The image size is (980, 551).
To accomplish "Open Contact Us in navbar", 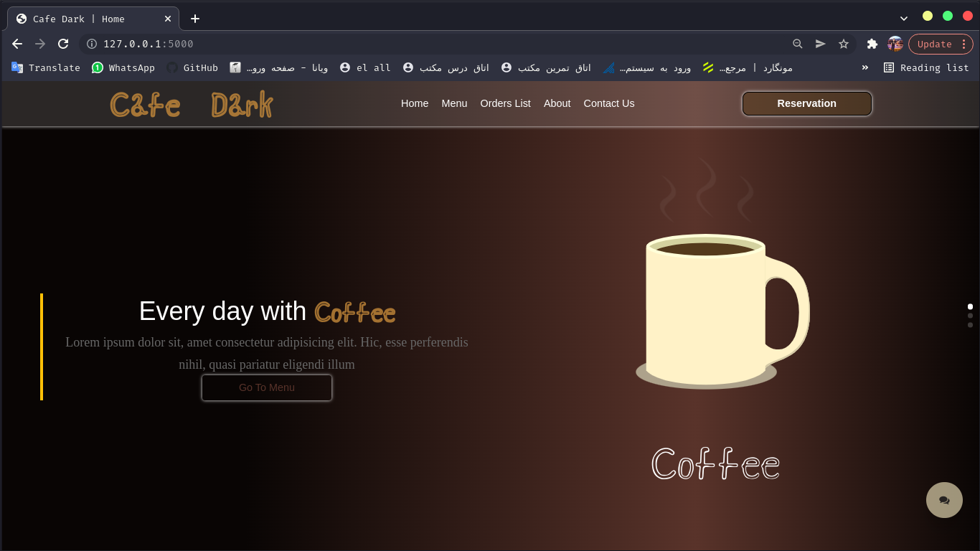I will click(609, 103).
